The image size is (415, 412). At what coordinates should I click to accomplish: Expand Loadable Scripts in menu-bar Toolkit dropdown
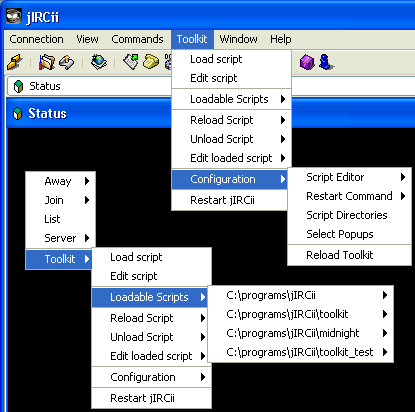pyautogui.click(x=231, y=99)
